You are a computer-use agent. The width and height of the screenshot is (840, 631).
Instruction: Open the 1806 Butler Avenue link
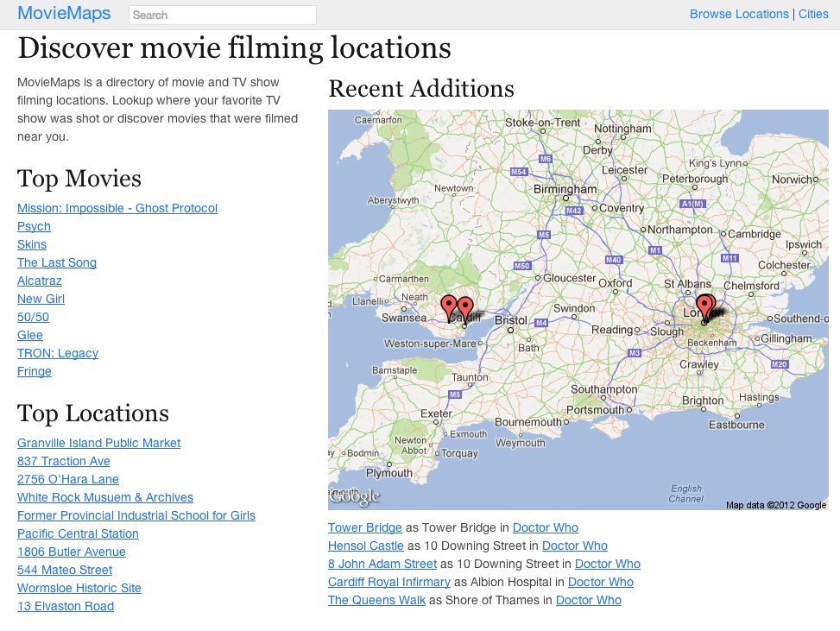(72, 552)
